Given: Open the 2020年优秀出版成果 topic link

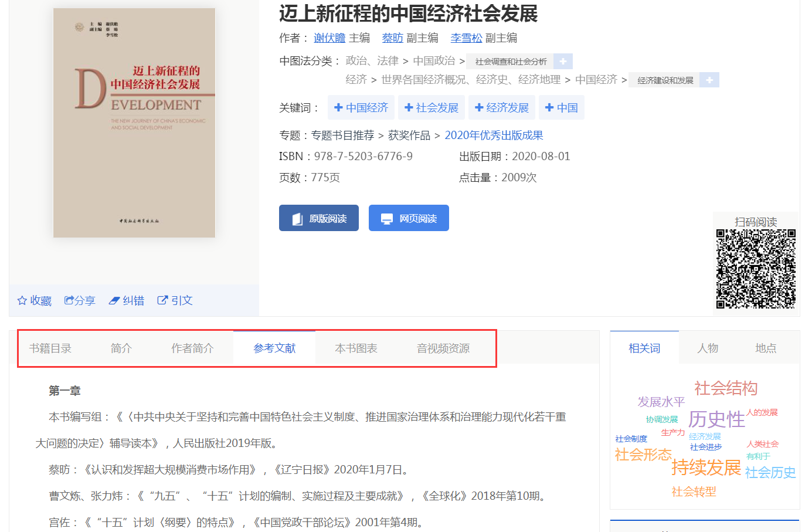Looking at the screenshot, I should [x=494, y=135].
